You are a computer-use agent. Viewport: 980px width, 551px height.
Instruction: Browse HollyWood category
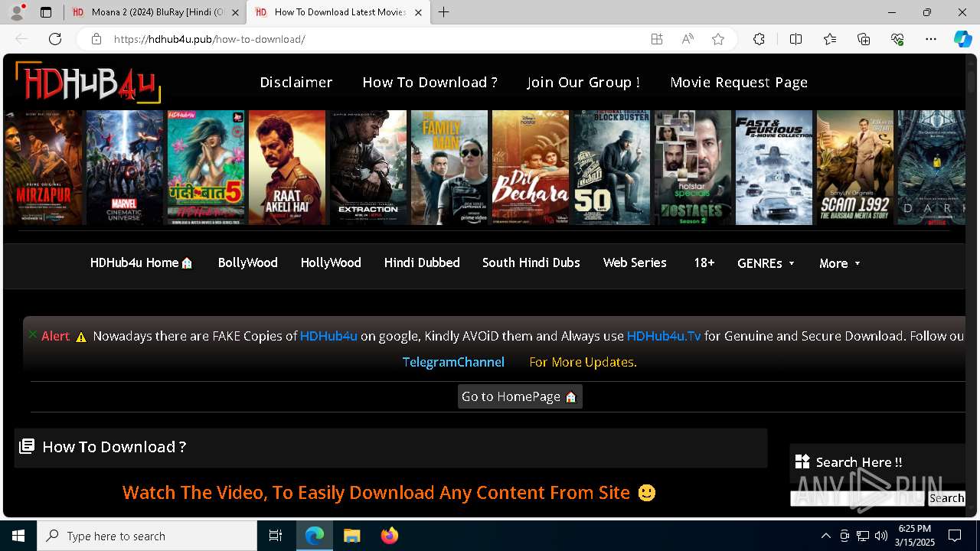(331, 262)
